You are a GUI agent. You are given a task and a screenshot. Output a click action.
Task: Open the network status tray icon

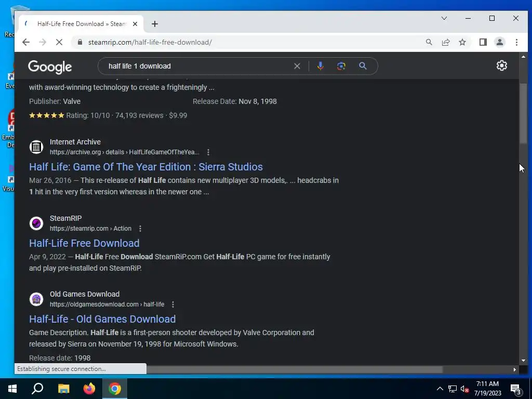[x=453, y=389]
